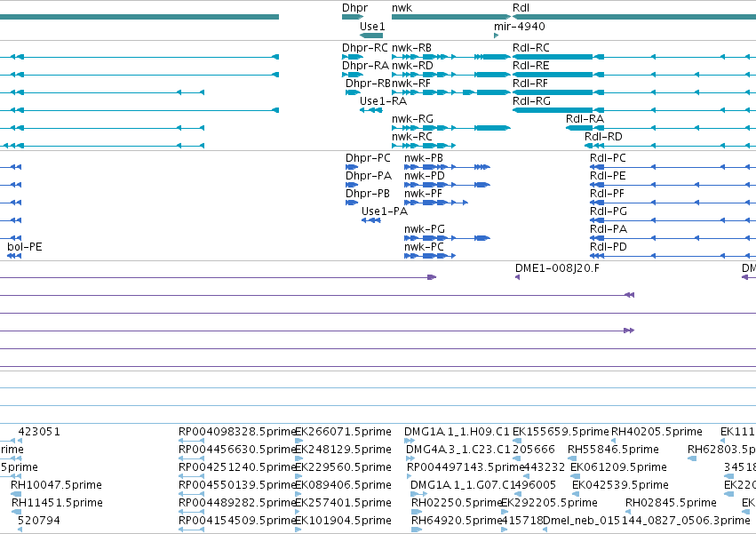Select protein nwk-PF feature
Screen dimensions: 756x534
click(436, 203)
